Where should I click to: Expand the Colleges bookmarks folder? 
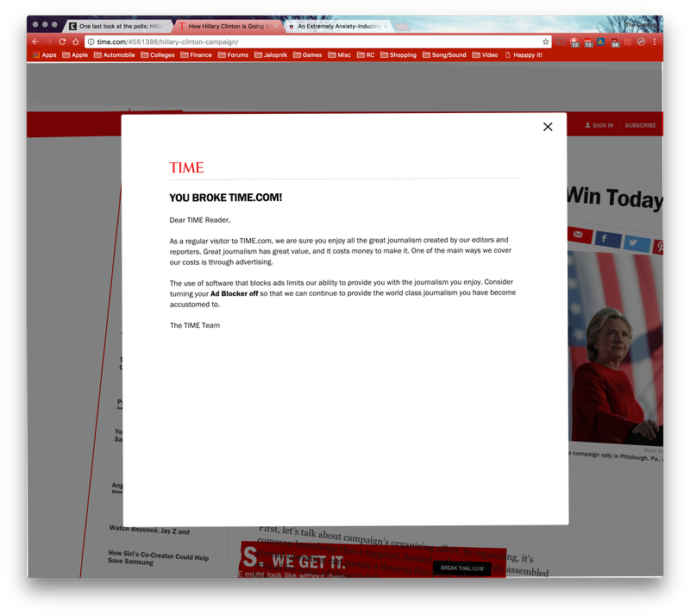click(158, 55)
